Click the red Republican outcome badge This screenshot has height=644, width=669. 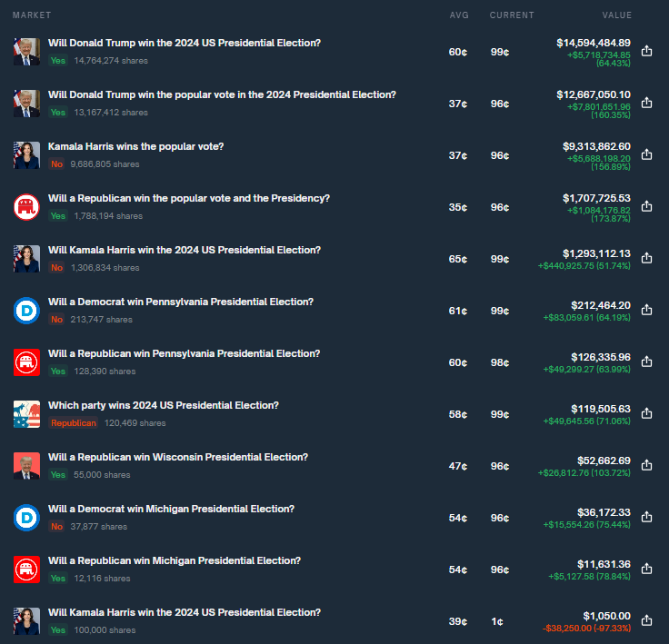click(74, 423)
